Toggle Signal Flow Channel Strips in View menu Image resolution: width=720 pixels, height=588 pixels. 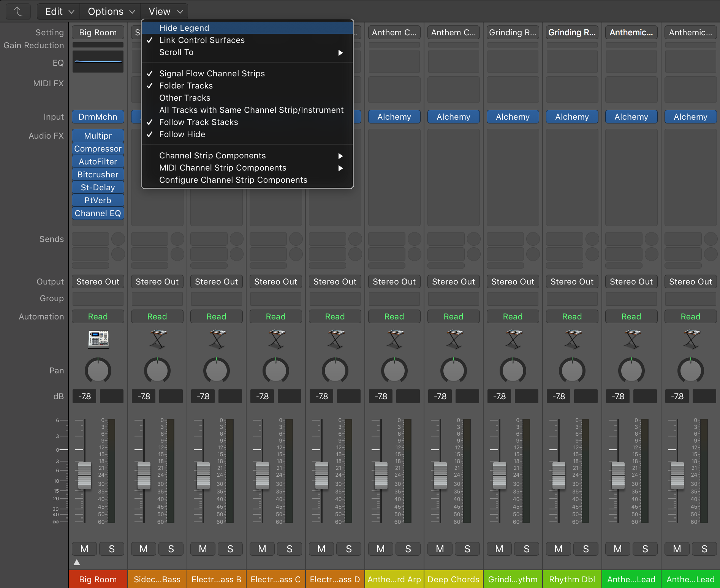pos(212,73)
